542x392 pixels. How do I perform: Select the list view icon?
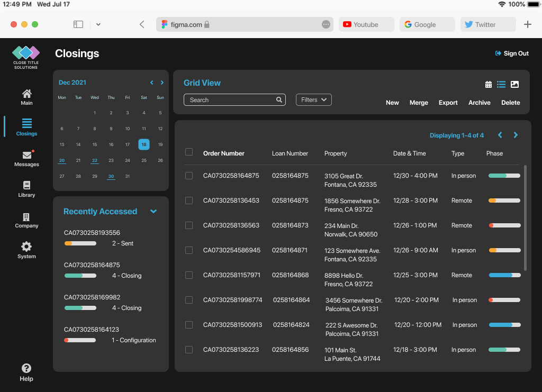tap(501, 85)
